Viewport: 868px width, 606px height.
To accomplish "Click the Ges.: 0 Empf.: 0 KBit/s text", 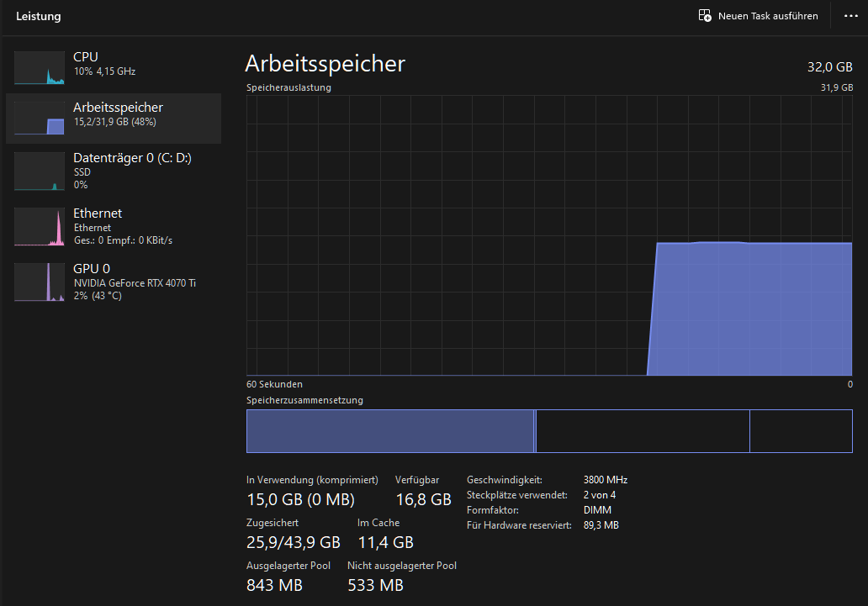I will coord(123,240).
